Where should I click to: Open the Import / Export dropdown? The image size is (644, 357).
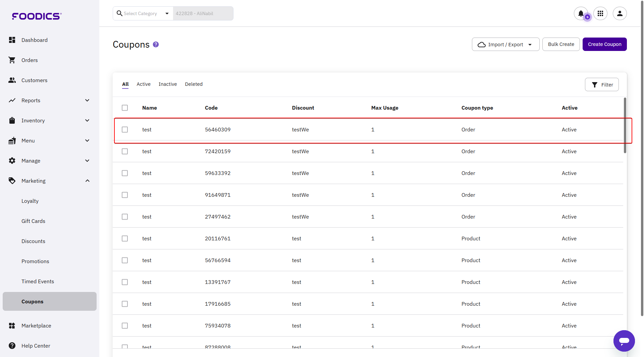505,44
